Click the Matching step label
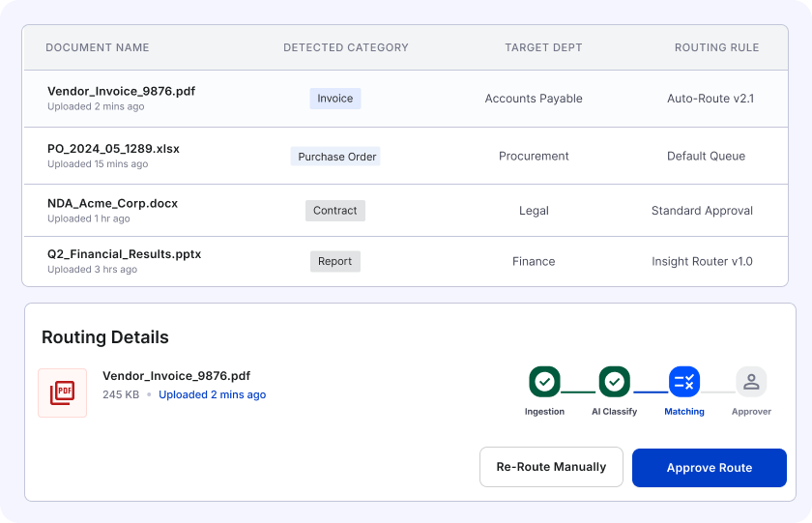Image resolution: width=812 pixels, height=523 pixels. pos(684,412)
